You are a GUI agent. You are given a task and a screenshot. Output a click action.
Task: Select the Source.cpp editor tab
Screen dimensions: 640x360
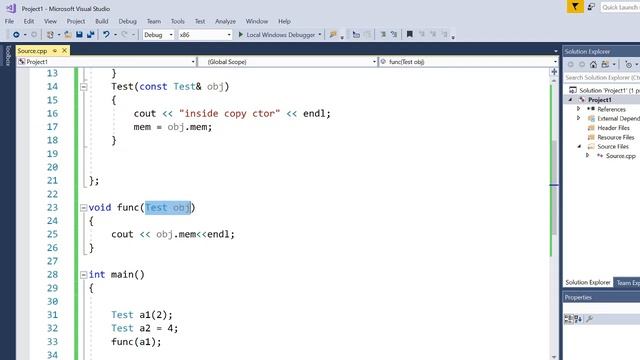click(x=32, y=51)
